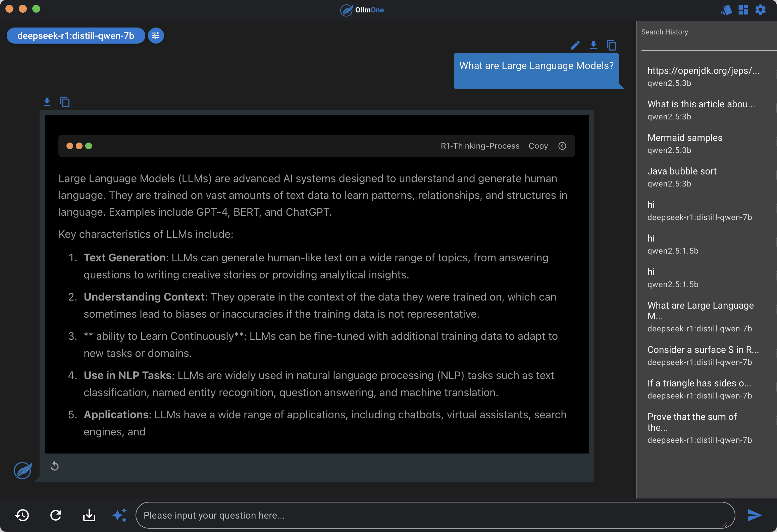Screen dimensions: 777x532
Task: Open the deepseek-r1:distill-qwen-7b model selector
Action: (76, 36)
